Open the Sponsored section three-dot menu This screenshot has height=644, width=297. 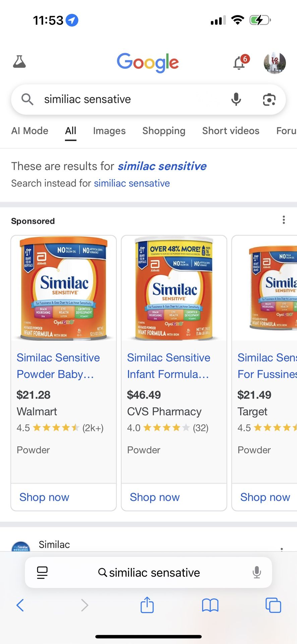[284, 220]
